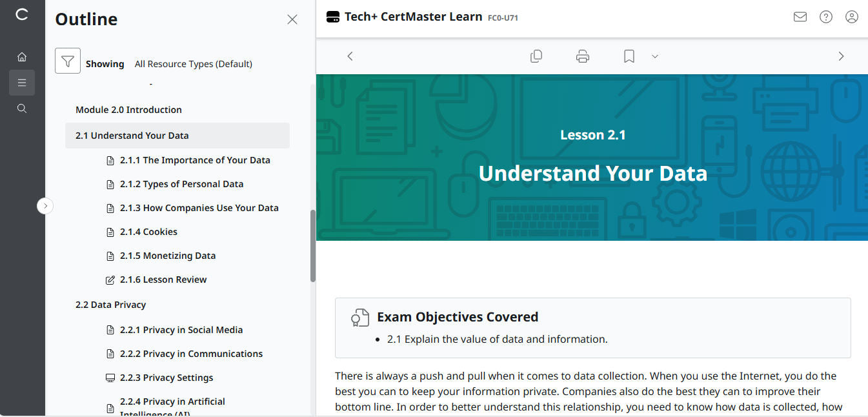This screenshot has width=868, height=417.
Task: Go to the previous page arrow
Action: pyautogui.click(x=350, y=56)
